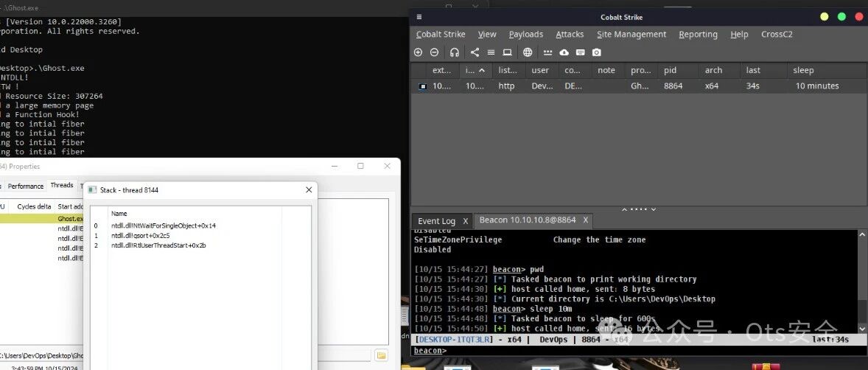
Task: Click the Stack window title icon
Action: coord(92,190)
